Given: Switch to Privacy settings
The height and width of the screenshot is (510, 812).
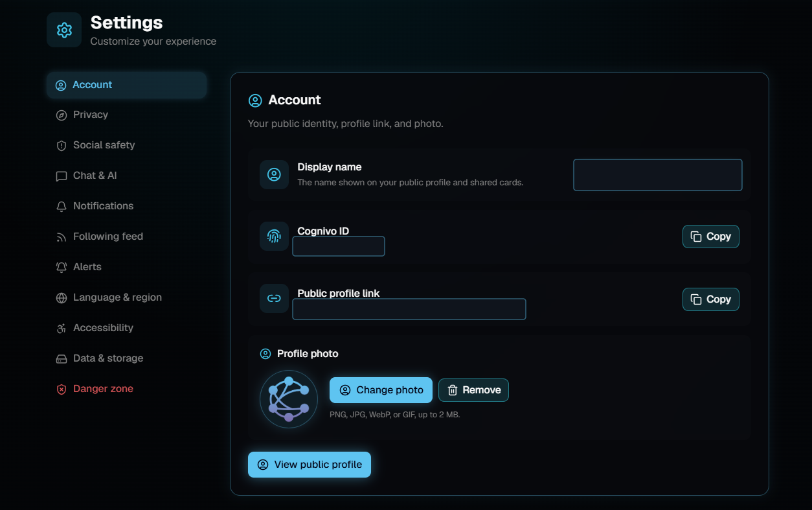Looking at the screenshot, I should click(127, 115).
